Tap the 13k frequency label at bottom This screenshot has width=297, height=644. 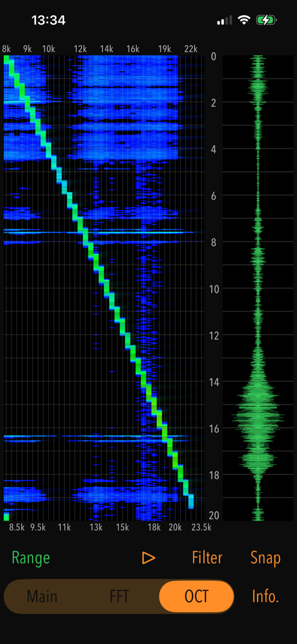(96, 528)
